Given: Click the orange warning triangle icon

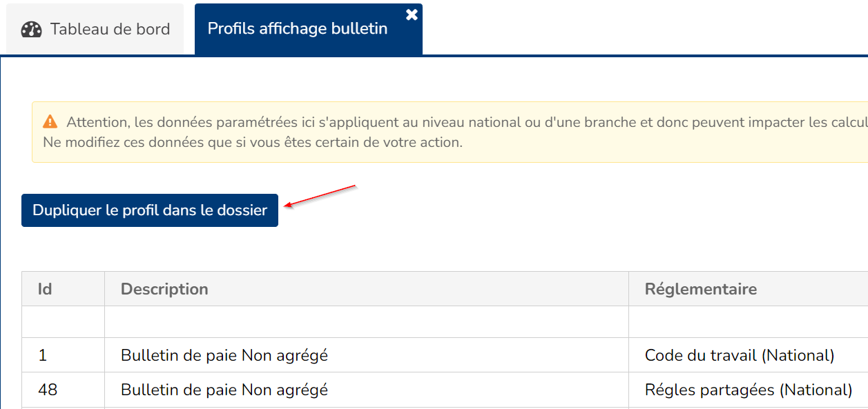Looking at the screenshot, I should click(50, 122).
